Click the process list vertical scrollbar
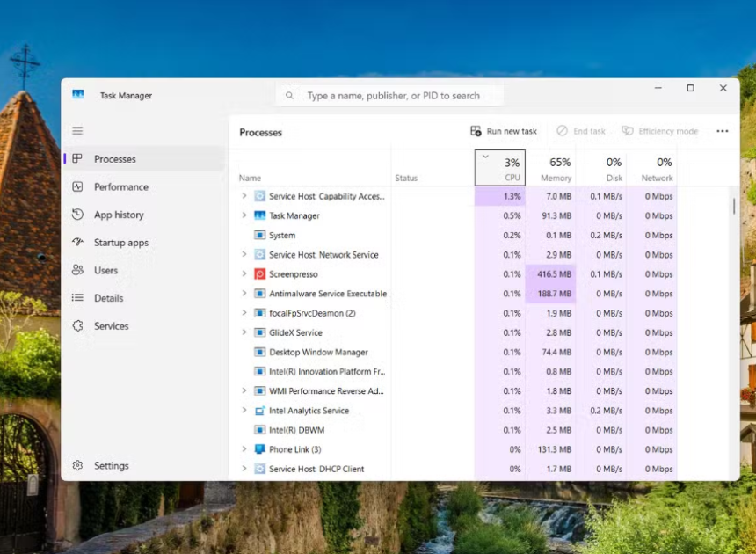Image resolution: width=756 pixels, height=554 pixels. [x=734, y=207]
